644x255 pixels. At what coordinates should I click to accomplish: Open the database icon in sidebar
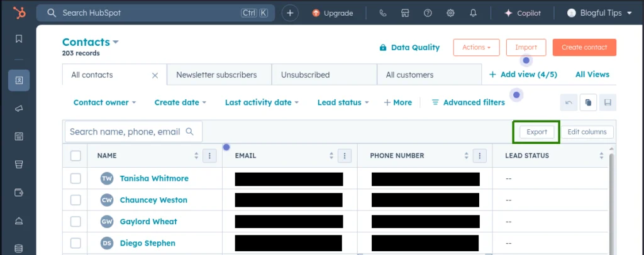point(19,249)
